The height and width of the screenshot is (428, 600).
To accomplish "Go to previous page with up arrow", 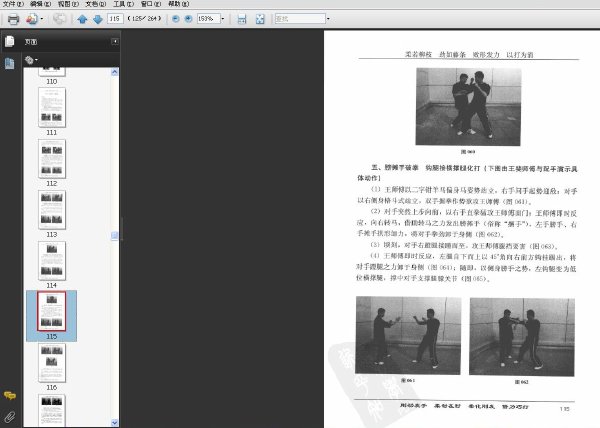I will click(82, 19).
